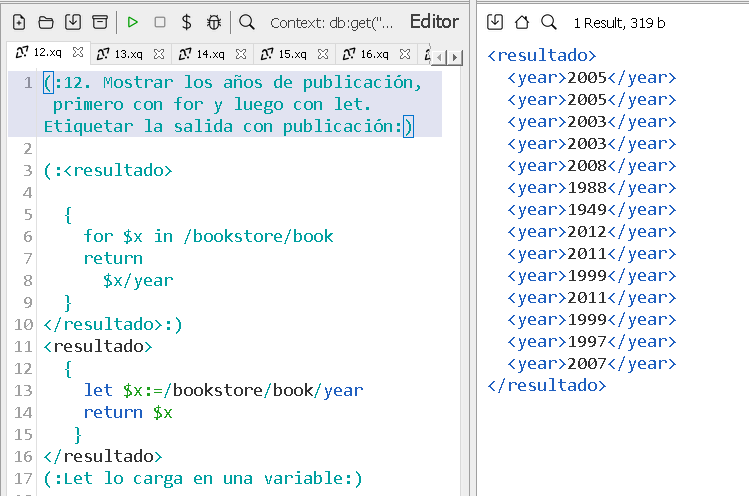The image size is (749, 496).
Task: Open a file with folder icon
Action: click(46, 22)
